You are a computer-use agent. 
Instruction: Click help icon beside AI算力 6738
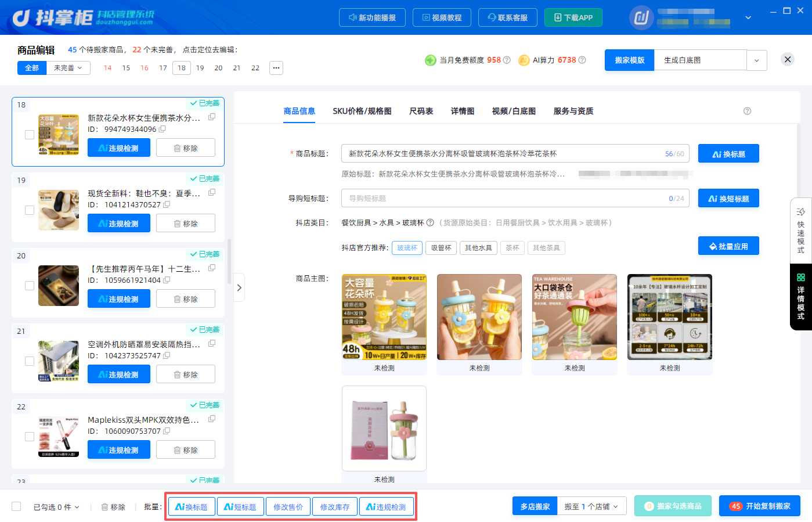coord(582,60)
